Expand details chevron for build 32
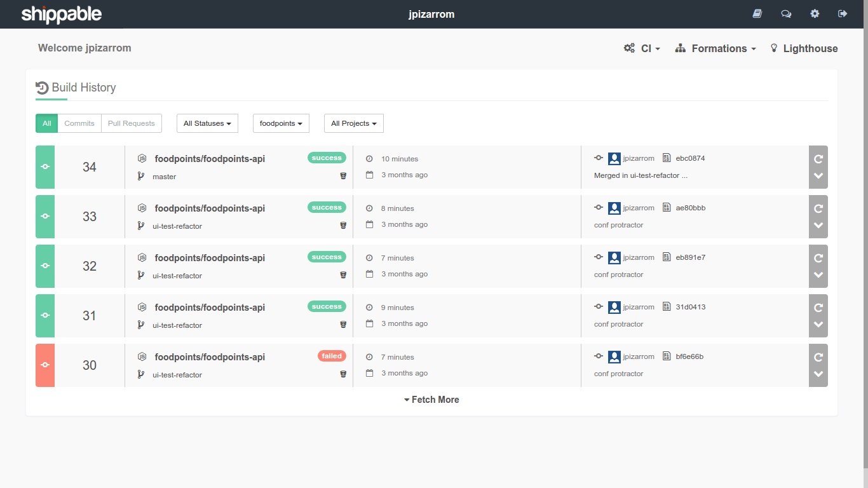The image size is (868, 488). click(x=818, y=275)
